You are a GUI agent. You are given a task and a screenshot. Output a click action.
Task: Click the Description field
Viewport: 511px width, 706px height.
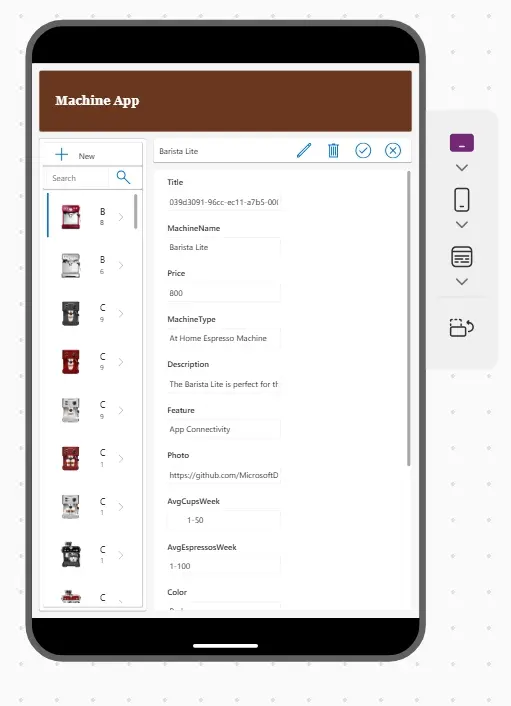(224, 384)
